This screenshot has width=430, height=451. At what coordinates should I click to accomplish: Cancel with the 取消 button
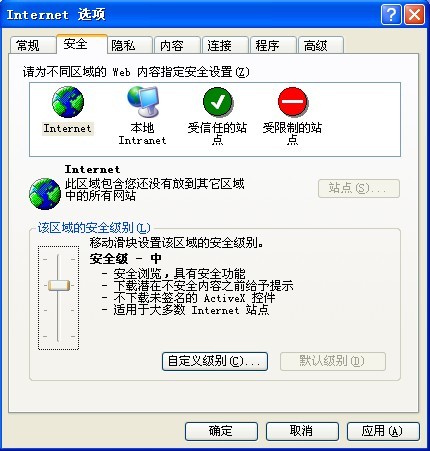302,431
